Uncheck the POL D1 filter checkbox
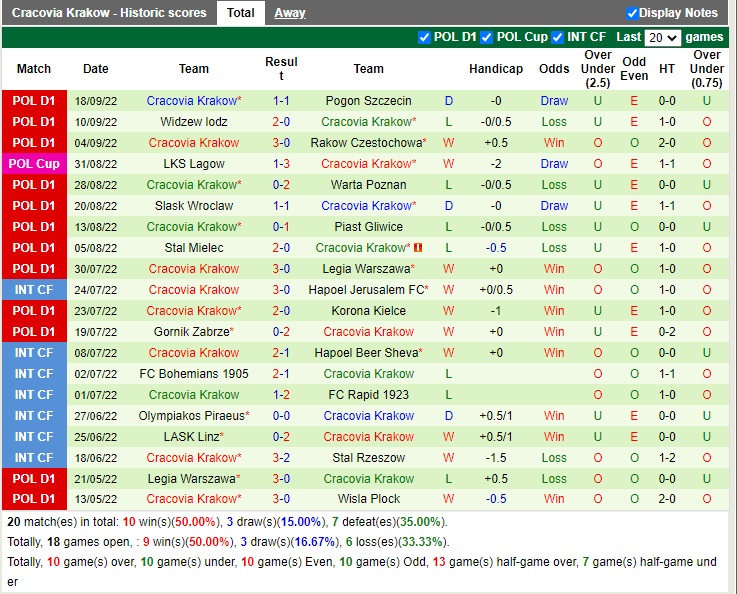Image resolution: width=737 pixels, height=594 pixels. (424, 37)
